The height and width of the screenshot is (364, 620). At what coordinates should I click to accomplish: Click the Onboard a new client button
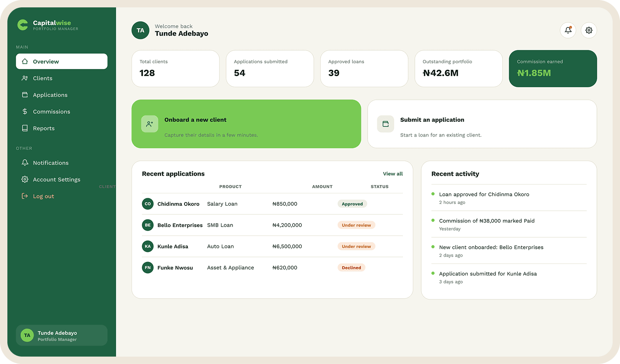[246, 124]
